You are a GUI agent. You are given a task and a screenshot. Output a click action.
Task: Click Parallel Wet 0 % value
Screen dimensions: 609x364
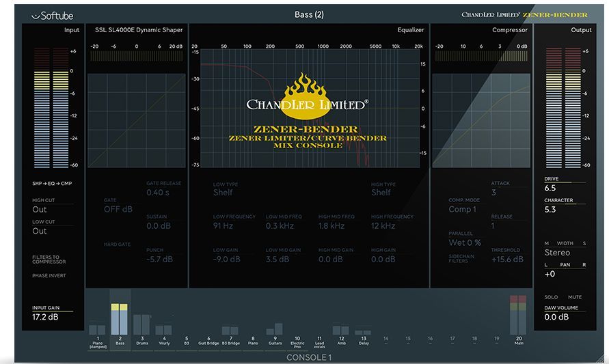click(x=465, y=242)
